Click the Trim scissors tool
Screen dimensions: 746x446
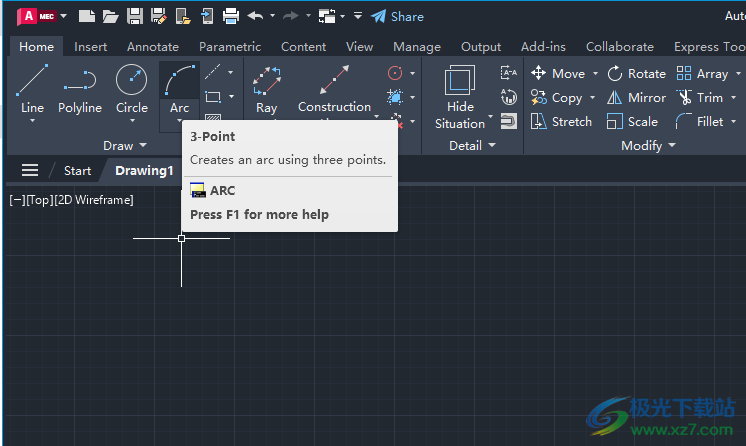699,98
